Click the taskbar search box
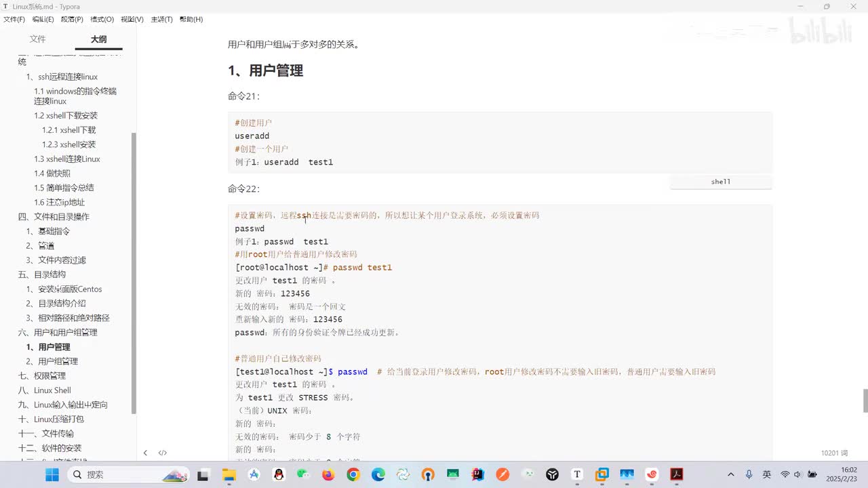This screenshot has width=868, height=488. (x=129, y=474)
